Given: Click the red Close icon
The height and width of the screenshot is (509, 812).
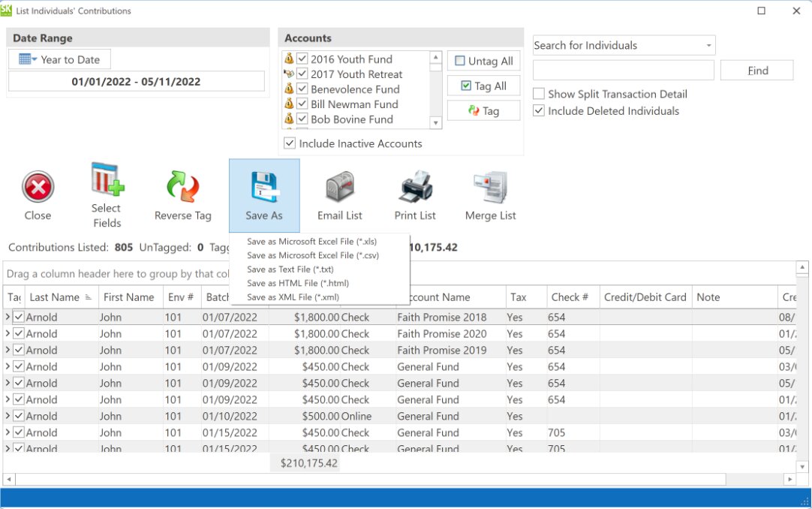Looking at the screenshot, I should pyautogui.click(x=38, y=187).
